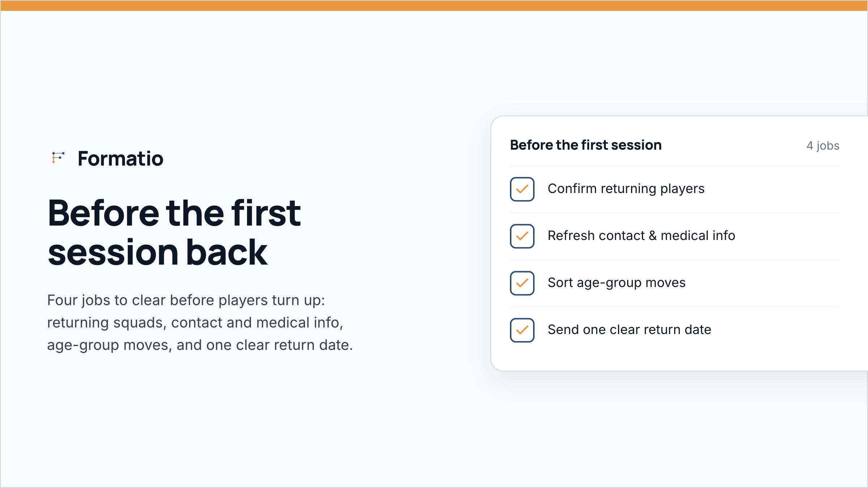Click the checkmark icon beside Send one clear return
This screenshot has height=488, width=868.
pos(522,330)
